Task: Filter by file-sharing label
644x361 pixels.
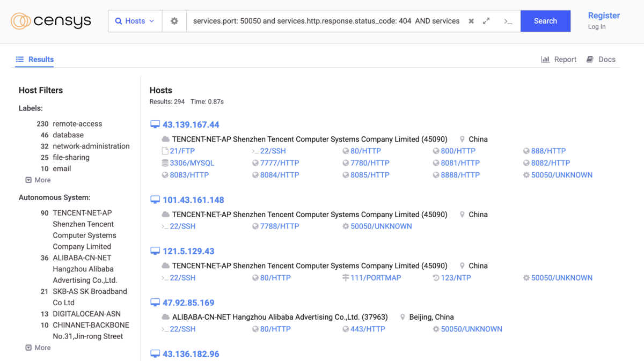Action: (71, 158)
